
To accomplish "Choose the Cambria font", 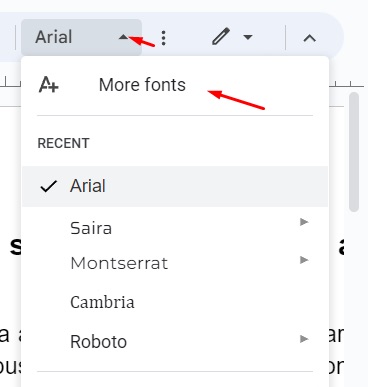I will click(102, 302).
